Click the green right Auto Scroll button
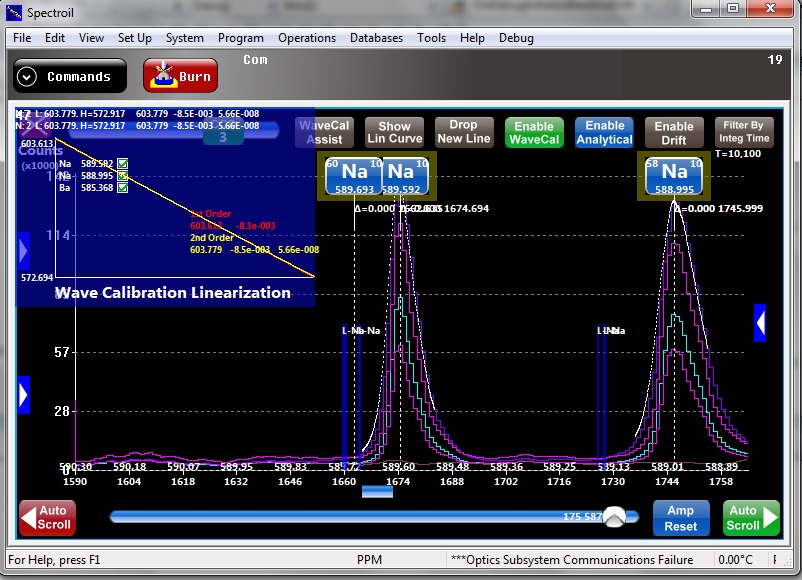Image resolution: width=802 pixels, height=580 pixels. [751, 518]
